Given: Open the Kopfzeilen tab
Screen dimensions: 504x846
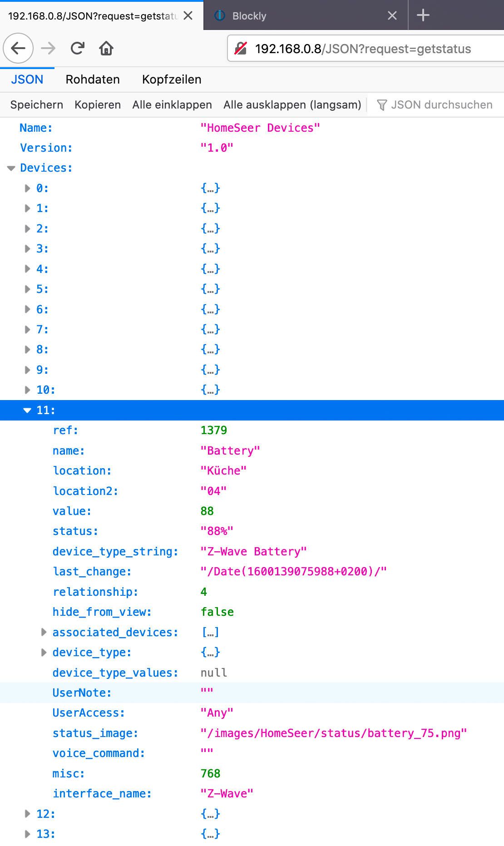Looking at the screenshot, I should point(172,79).
